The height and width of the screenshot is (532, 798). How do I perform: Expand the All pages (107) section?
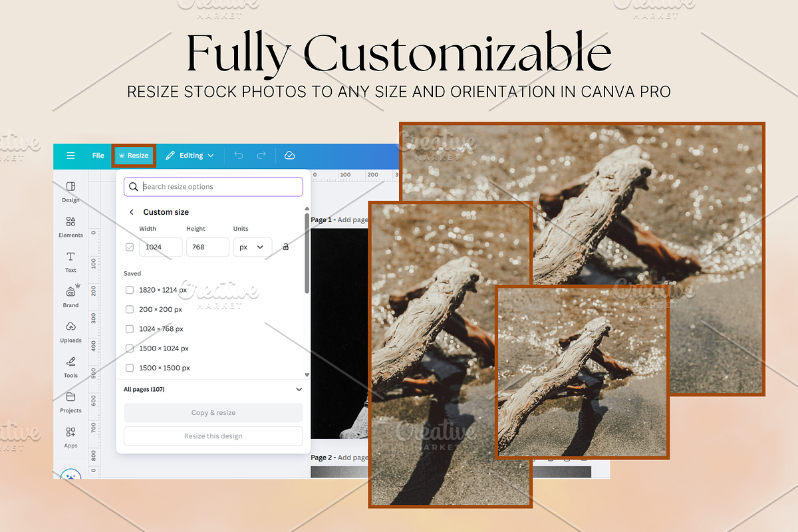coord(213,389)
